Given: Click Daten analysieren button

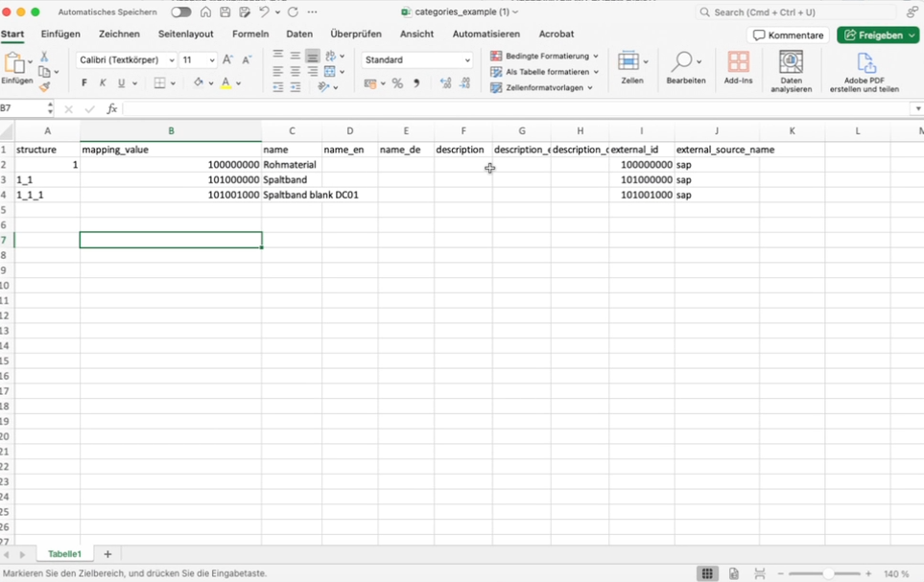Looking at the screenshot, I should [x=791, y=71].
